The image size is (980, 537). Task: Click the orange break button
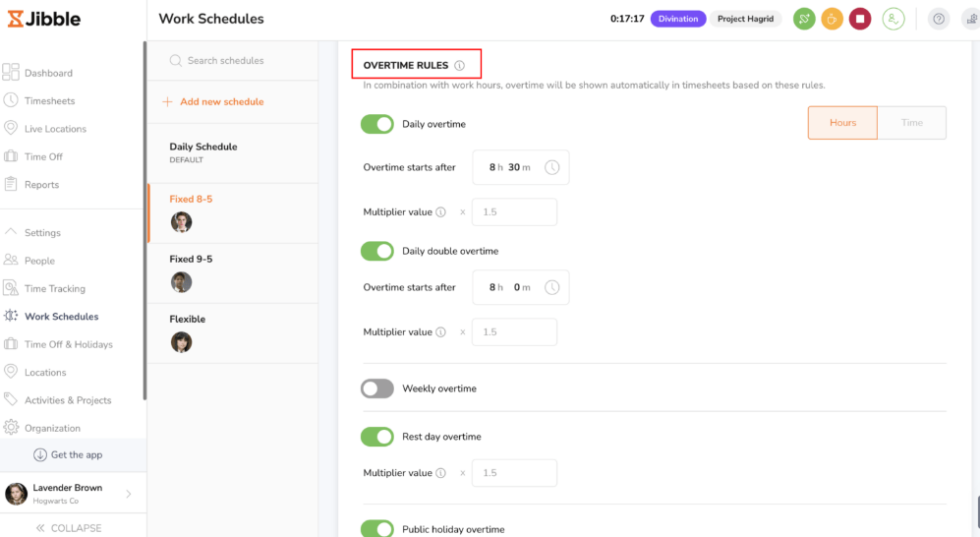(832, 19)
